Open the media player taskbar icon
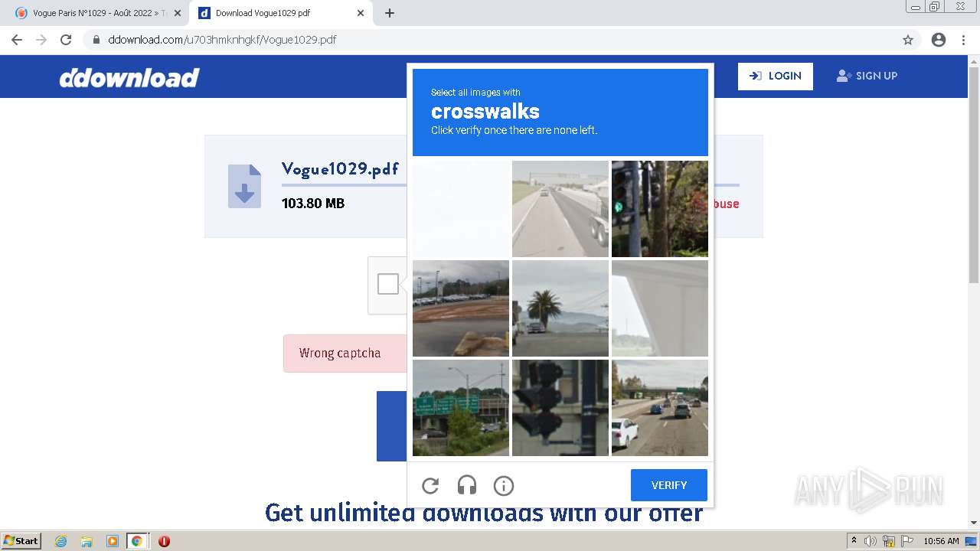Viewport: 980px width, 551px height. pos(112,541)
